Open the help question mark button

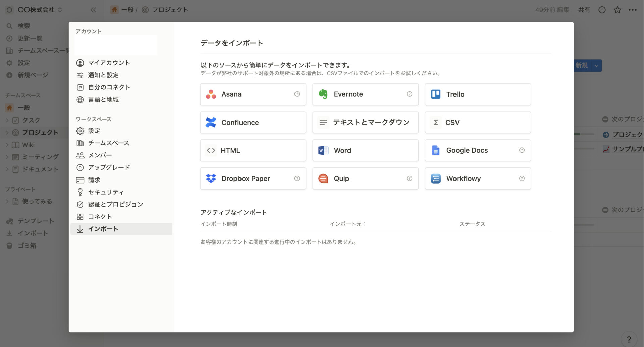tap(629, 339)
